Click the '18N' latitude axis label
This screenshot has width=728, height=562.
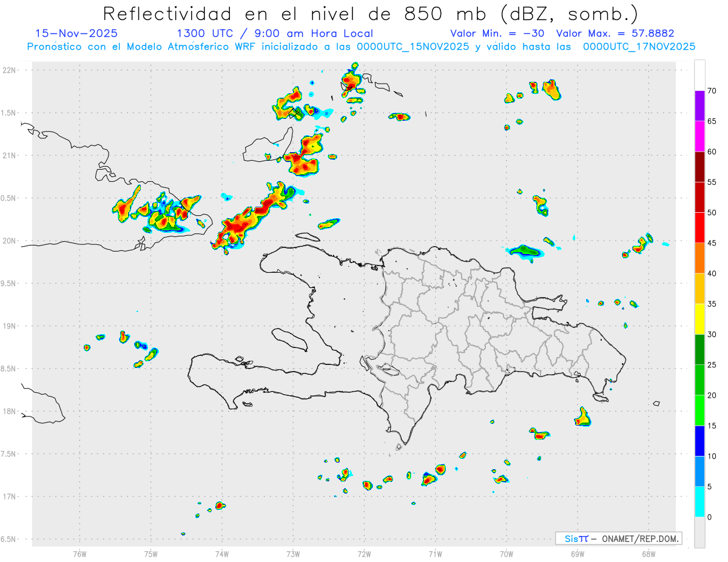click(x=10, y=411)
